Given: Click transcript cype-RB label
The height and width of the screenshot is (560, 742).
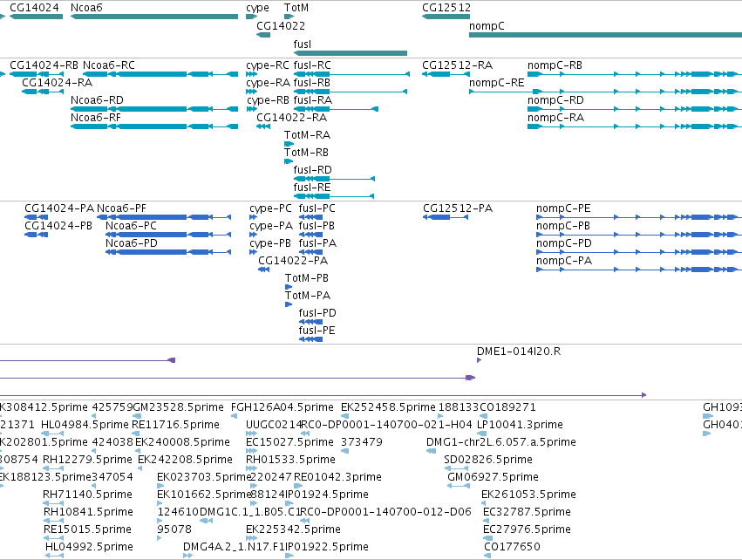Looking at the screenshot, I should 268,100.
